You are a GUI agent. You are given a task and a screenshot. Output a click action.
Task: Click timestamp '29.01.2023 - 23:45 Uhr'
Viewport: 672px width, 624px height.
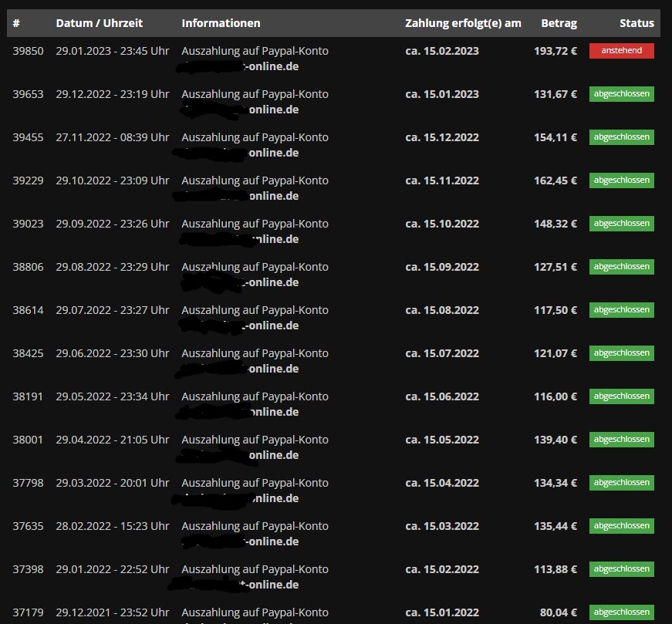tap(113, 51)
